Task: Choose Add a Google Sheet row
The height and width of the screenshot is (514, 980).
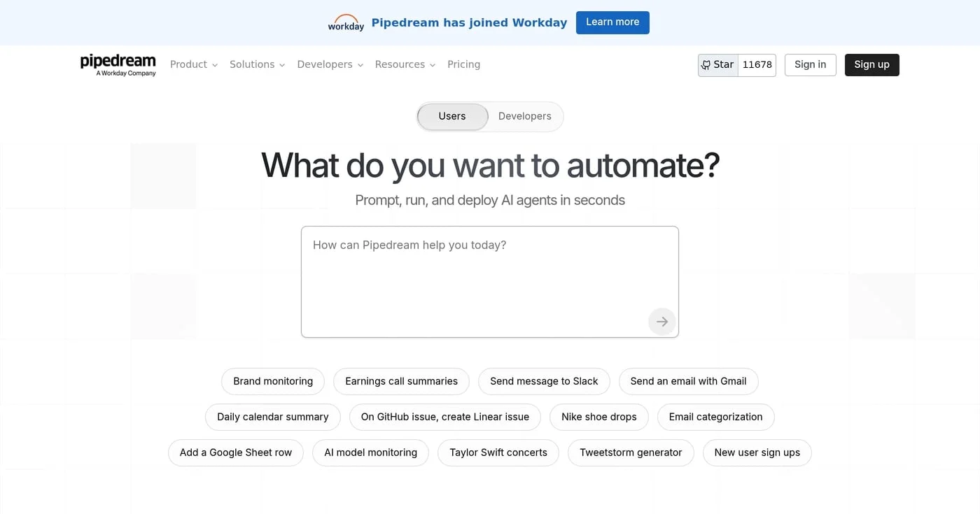Action: click(x=236, y=453)
